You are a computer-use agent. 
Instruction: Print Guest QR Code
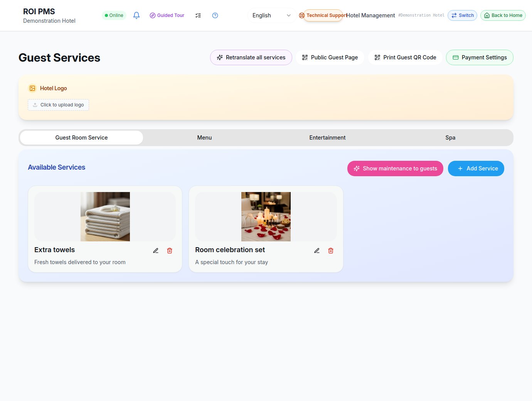[x=405, y=57]
